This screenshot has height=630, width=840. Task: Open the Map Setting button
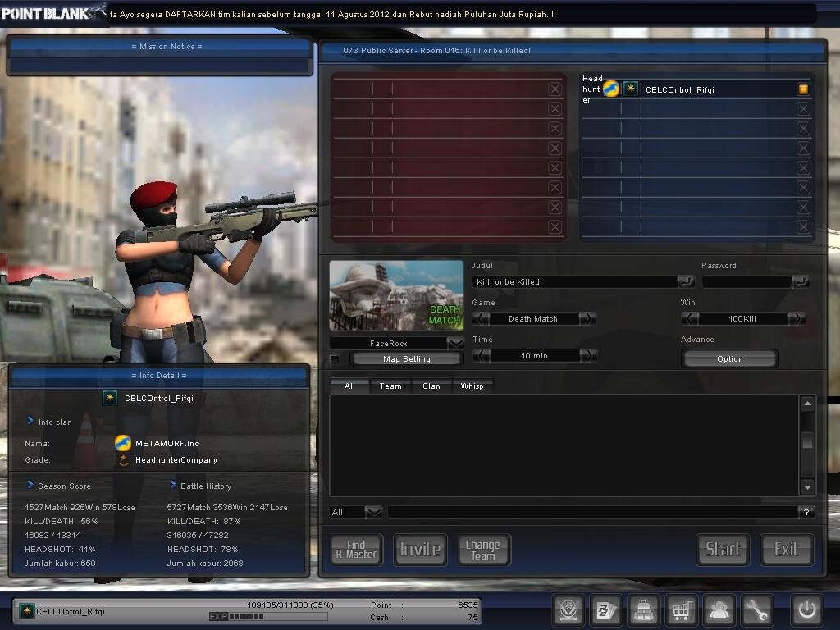[x=407, y=359]
